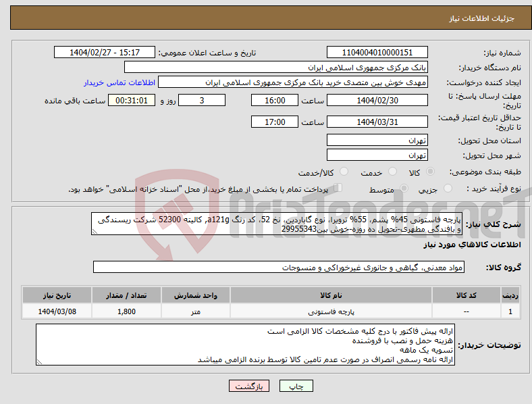Image resolution: width=532 pixels, height=404 pixels.
Task: Click the delivery province field تهران
Action: (377, 140)
